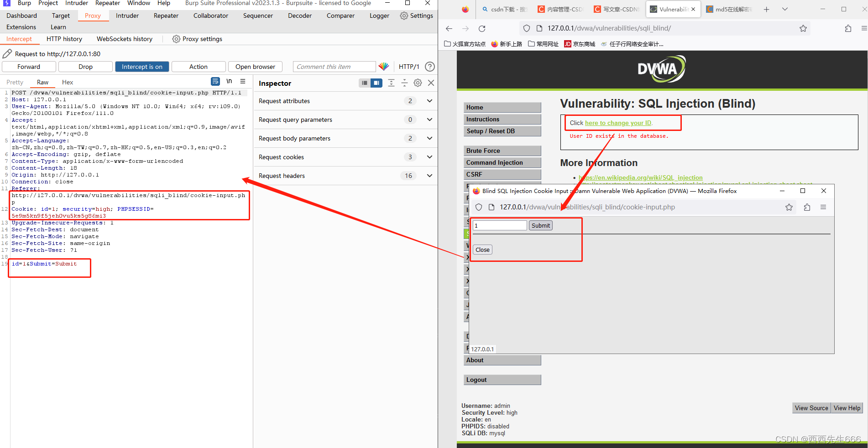Click the Forward button
This screenshot has width=868, height=448.
pyautogui.click(x=29, y=67)
